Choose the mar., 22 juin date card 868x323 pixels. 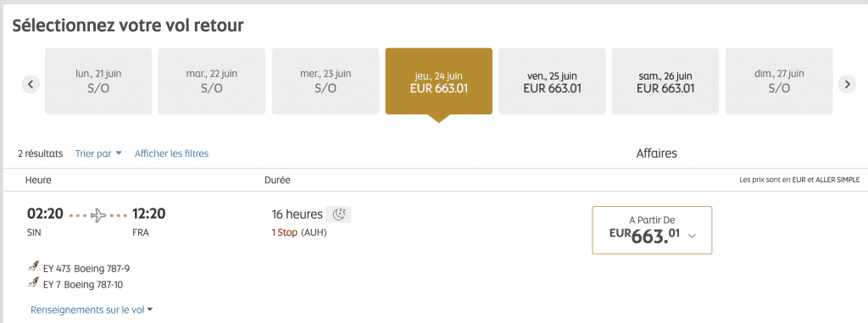(211, 81)
